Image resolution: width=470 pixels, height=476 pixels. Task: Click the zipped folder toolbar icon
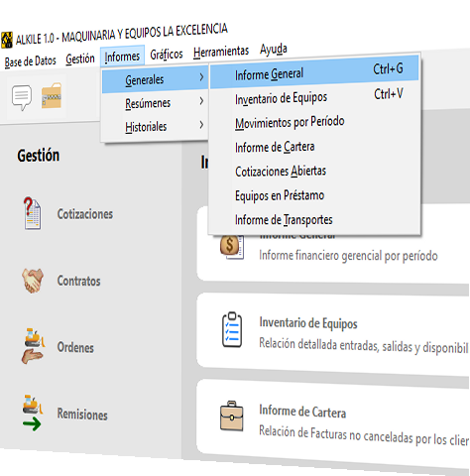click(x=52, y=95)
